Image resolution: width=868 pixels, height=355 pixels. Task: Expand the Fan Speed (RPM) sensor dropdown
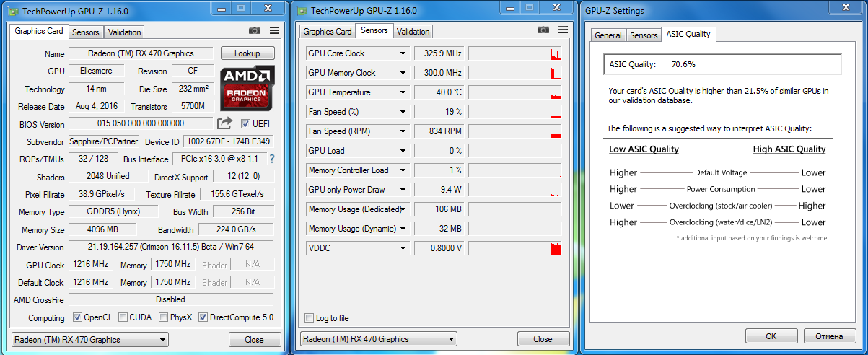tap(403, 131)
